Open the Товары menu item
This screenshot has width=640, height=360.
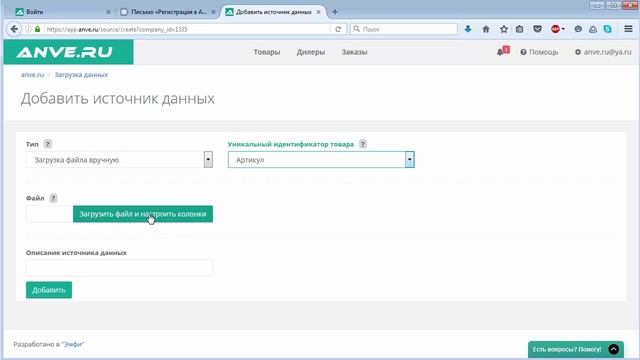[x=267, y=52]
